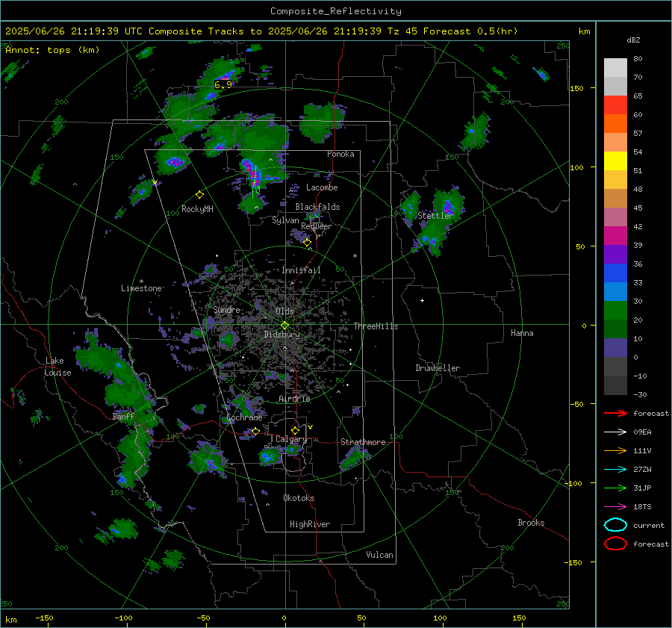Click the Lake Louise label

pos(57,367)
